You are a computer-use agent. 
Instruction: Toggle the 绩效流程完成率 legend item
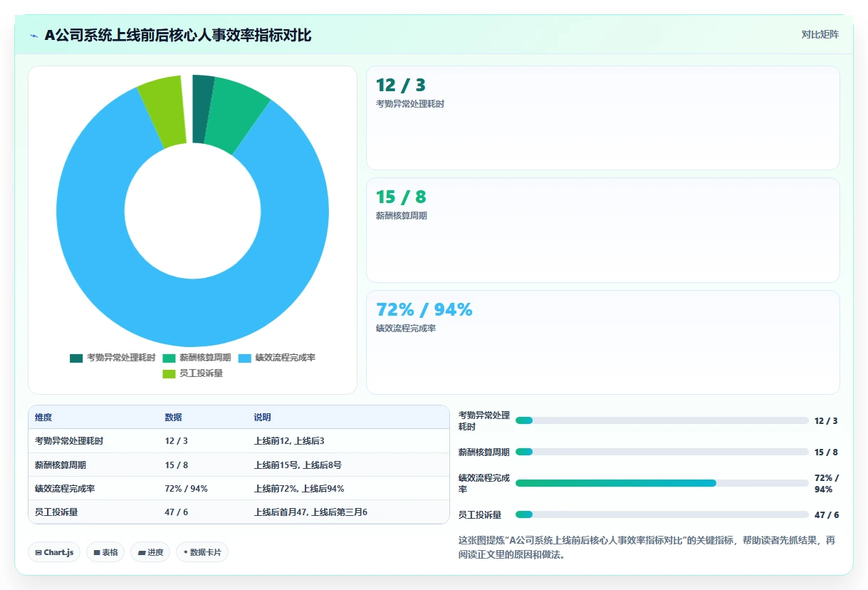[277, 358]
